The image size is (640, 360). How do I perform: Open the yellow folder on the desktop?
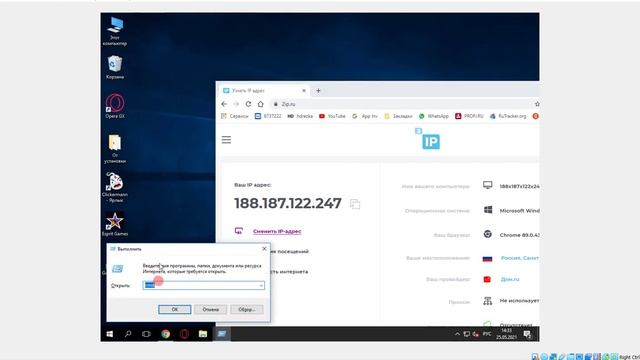coord(115,149)
